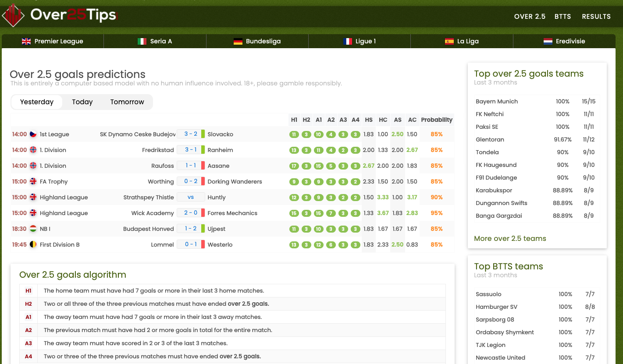Click the 3.67 HC value for Wick Academy

[x=383, y=213]
